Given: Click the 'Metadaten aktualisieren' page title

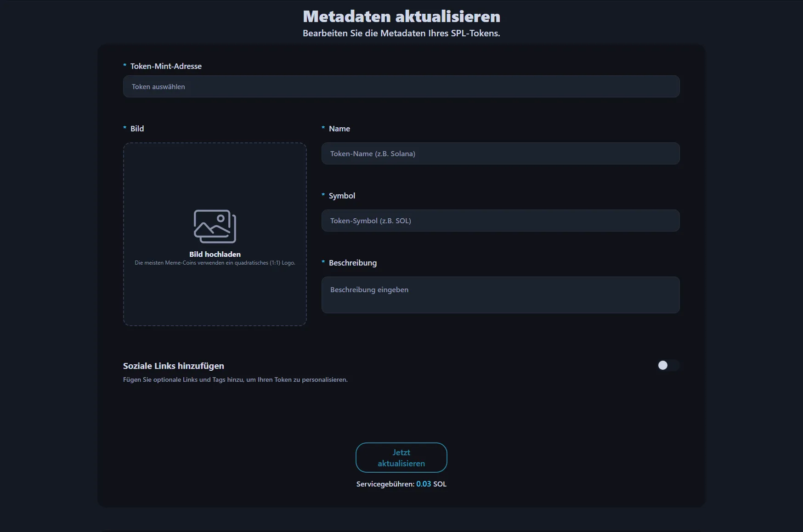Looking at the screenshot, I should pos(401,17).
